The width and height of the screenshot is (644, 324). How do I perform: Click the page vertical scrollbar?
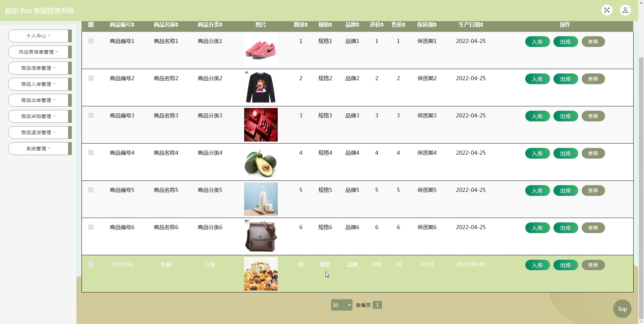[641, 188]
